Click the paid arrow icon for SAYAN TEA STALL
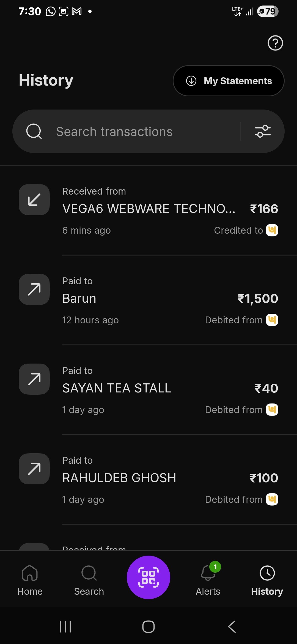 coord(34,379)
